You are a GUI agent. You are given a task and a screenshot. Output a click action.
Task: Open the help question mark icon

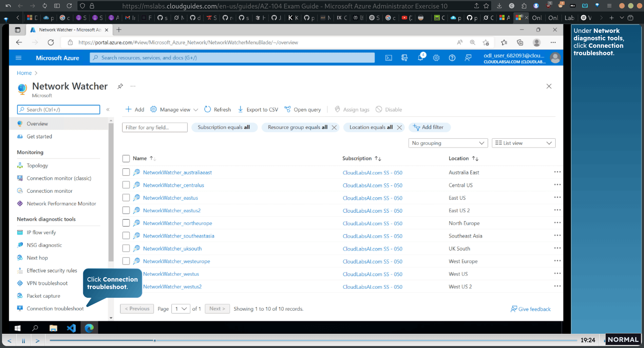452,58
